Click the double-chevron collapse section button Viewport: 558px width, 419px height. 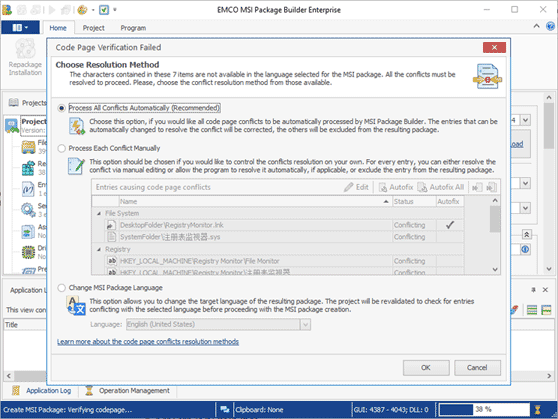(527, 235)
